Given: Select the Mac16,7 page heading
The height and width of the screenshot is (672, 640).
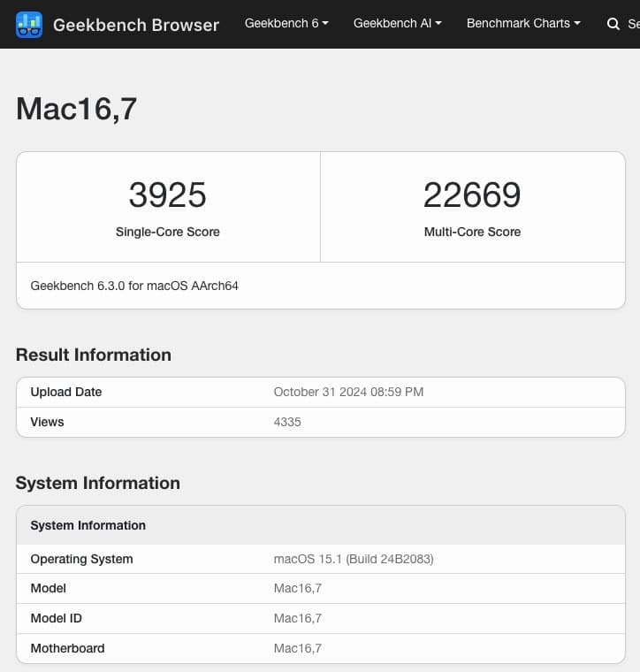Looking at the screenshot, I should pyautogui.click(x=76, y=109).
